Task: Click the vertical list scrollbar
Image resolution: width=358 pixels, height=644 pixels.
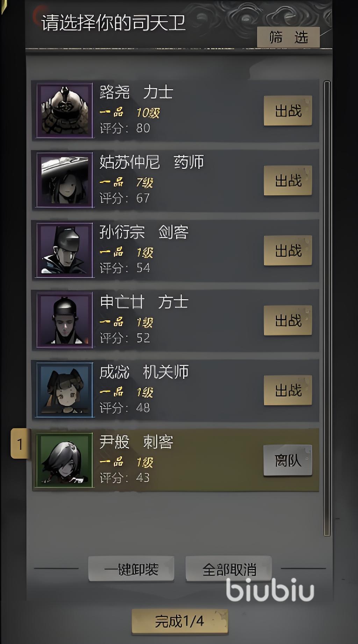Action: tap(327, 308)
